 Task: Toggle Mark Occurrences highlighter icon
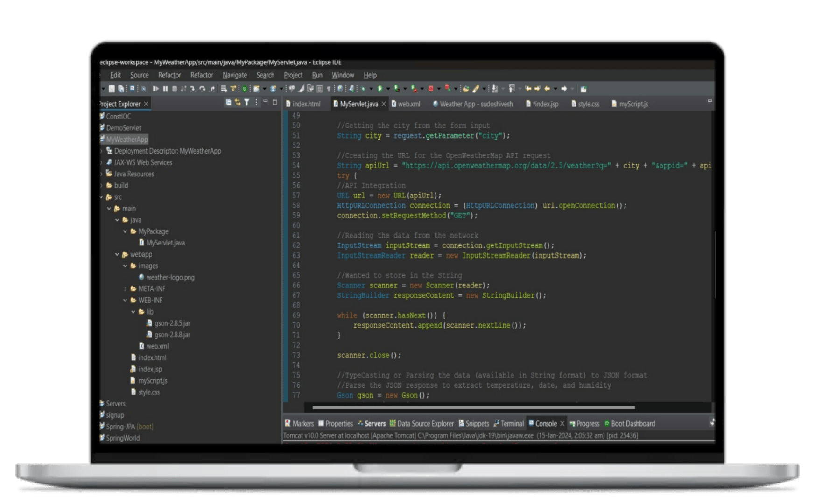tap(302, 89)
